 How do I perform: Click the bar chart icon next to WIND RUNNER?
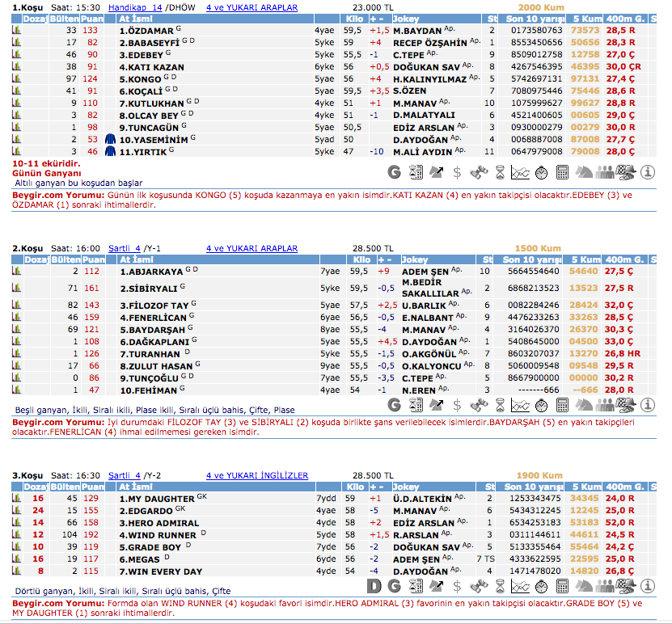point(16,534)
